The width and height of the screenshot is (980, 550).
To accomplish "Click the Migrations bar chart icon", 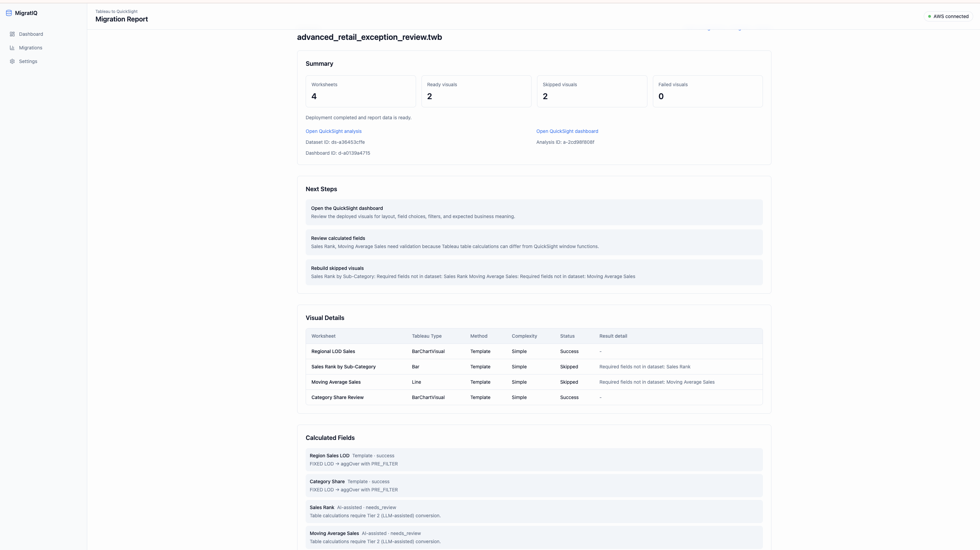I will tap(12, 48).
